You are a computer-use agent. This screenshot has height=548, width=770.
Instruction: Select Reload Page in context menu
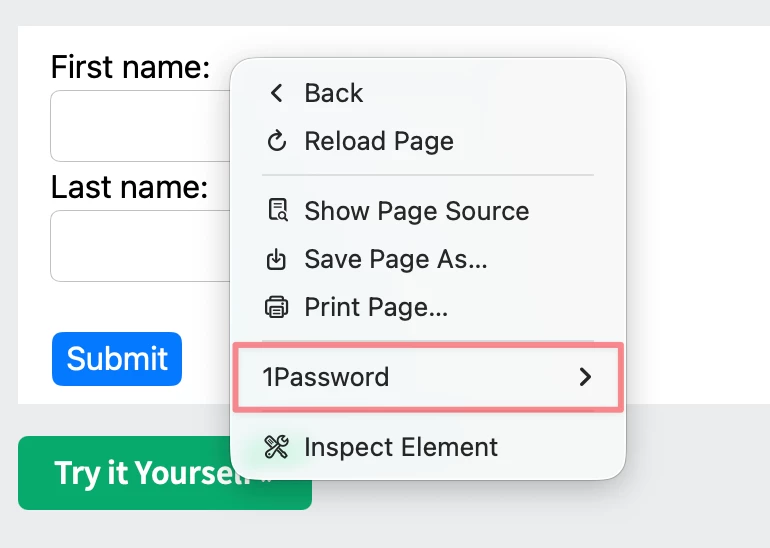(428, 141)
